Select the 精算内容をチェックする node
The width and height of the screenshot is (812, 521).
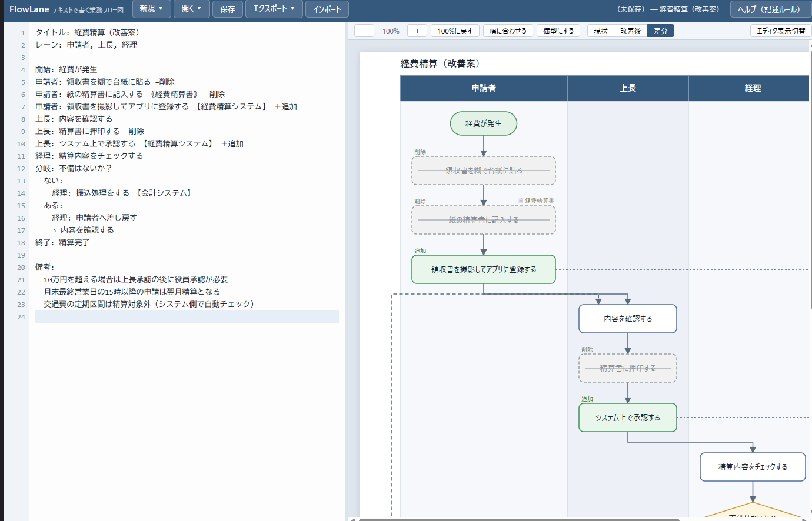[x=753, y=467]
